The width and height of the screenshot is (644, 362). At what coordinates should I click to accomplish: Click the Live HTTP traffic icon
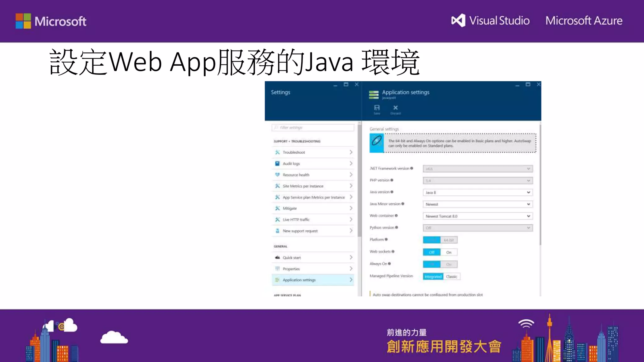pos(277,220)
